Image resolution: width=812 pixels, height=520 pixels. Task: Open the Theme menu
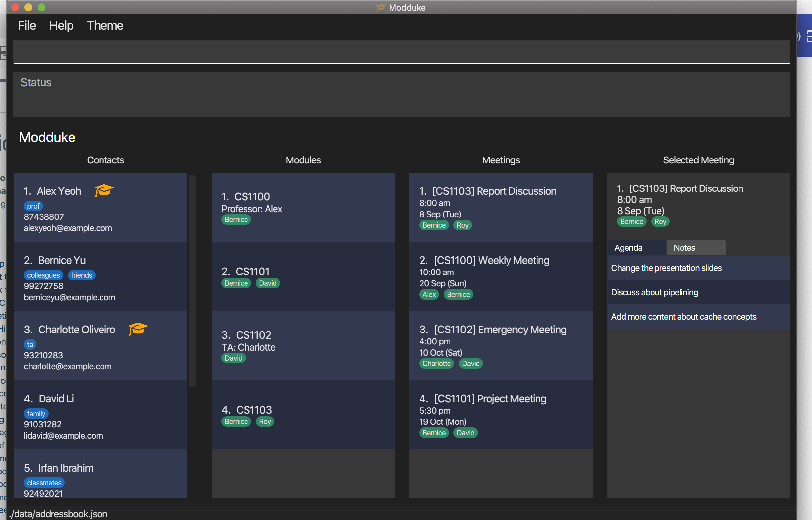pos(105,26)
